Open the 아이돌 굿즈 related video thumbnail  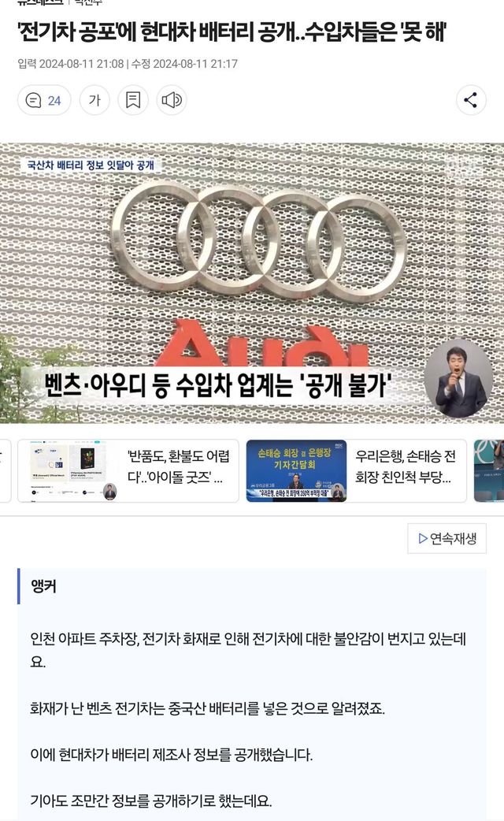coord(72,470)
